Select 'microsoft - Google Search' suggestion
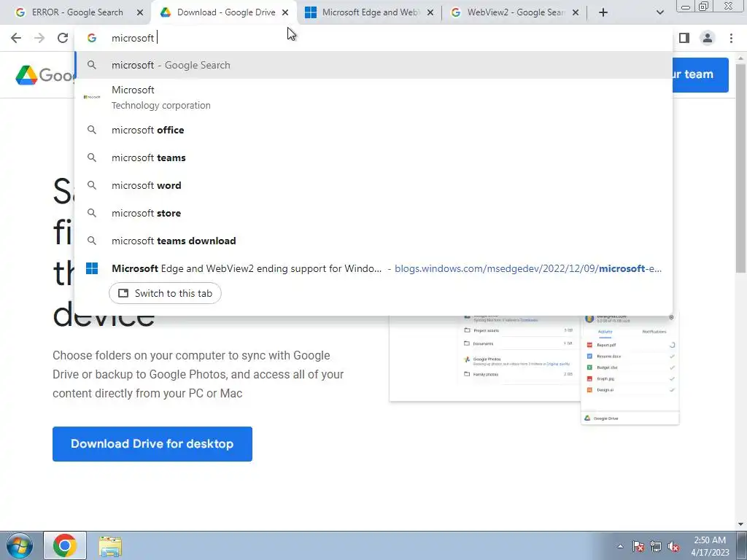This screenshot has width=747, height=560. pos(373,65)
